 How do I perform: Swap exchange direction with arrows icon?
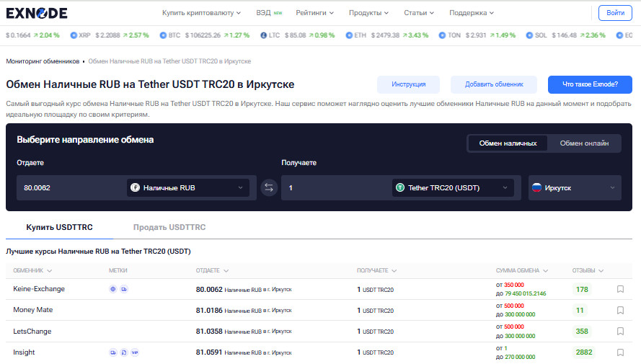pos(268,187)
